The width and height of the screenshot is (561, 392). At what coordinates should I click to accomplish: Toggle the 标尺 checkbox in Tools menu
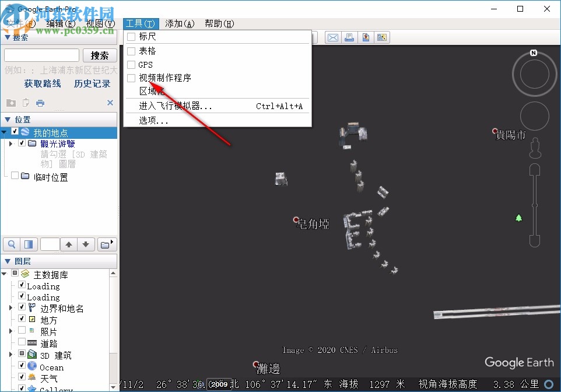[x=131, y=37]
